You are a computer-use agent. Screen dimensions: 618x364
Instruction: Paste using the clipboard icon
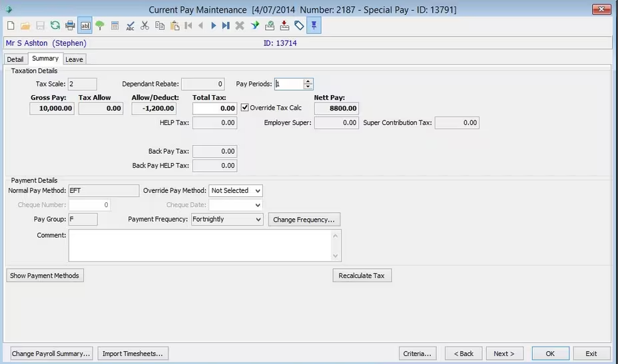tap(174, 25)
